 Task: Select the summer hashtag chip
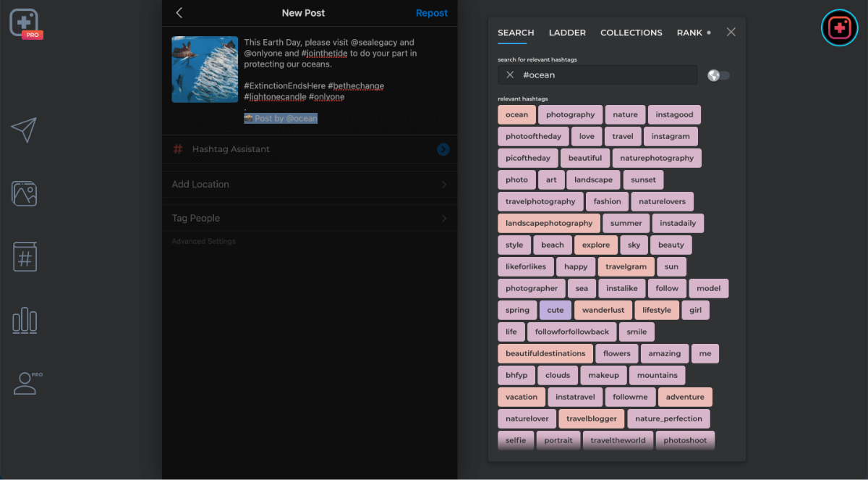click(626, 223)
